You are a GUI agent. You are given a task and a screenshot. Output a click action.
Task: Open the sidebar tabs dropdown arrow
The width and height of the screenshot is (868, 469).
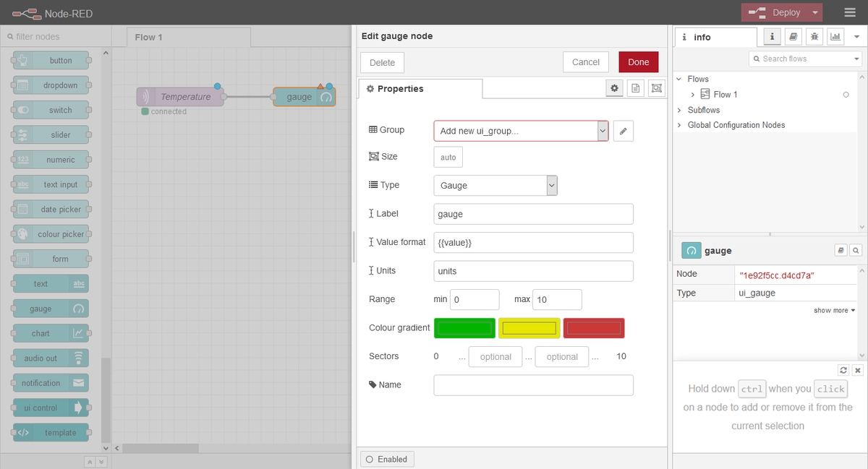pos(856,37)
